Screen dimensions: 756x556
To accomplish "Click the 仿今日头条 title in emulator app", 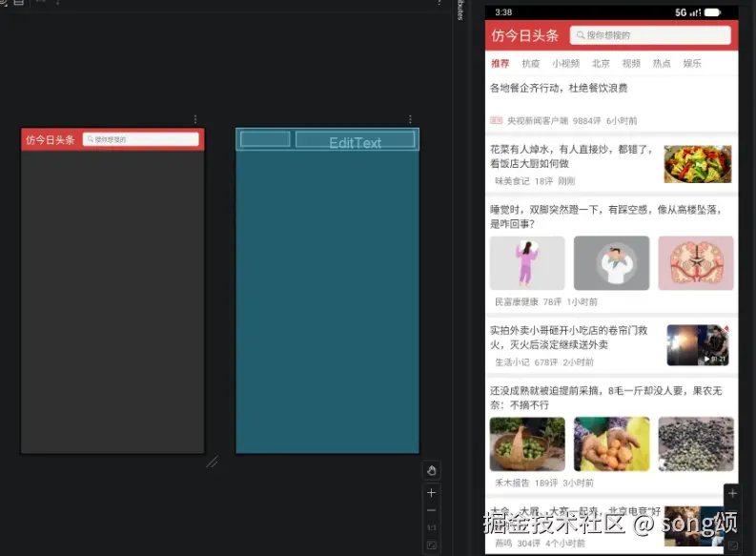I will pyautogui.click(x=524, y=35).
